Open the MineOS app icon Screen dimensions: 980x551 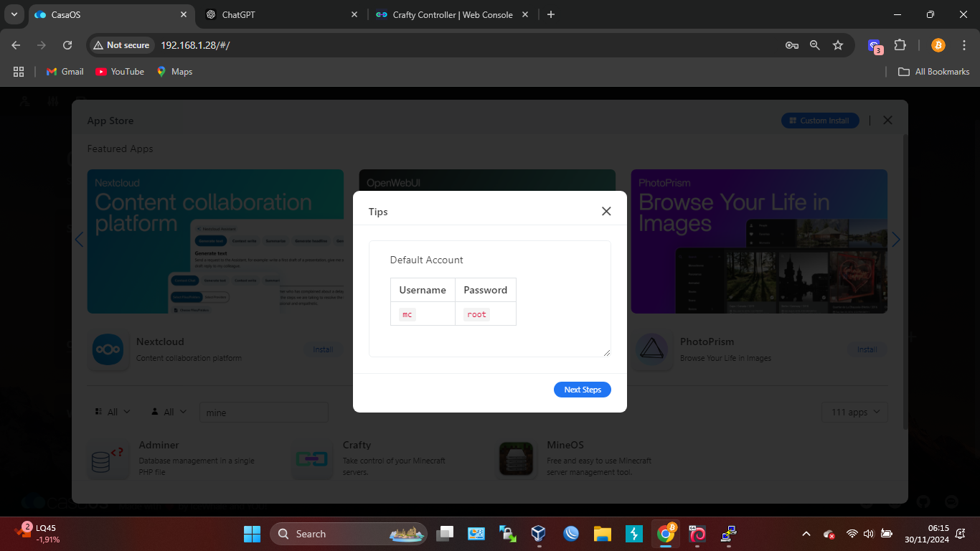click(x=517, y=459)
